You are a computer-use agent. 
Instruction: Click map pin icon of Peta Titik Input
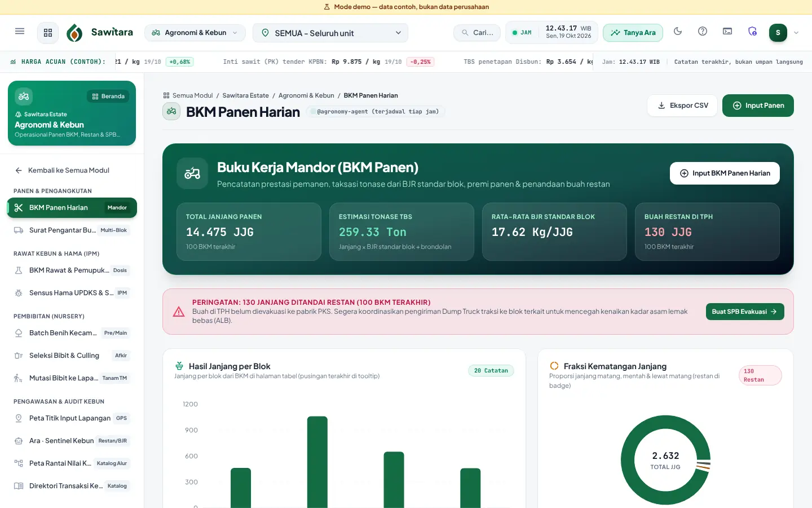point(19,418)
